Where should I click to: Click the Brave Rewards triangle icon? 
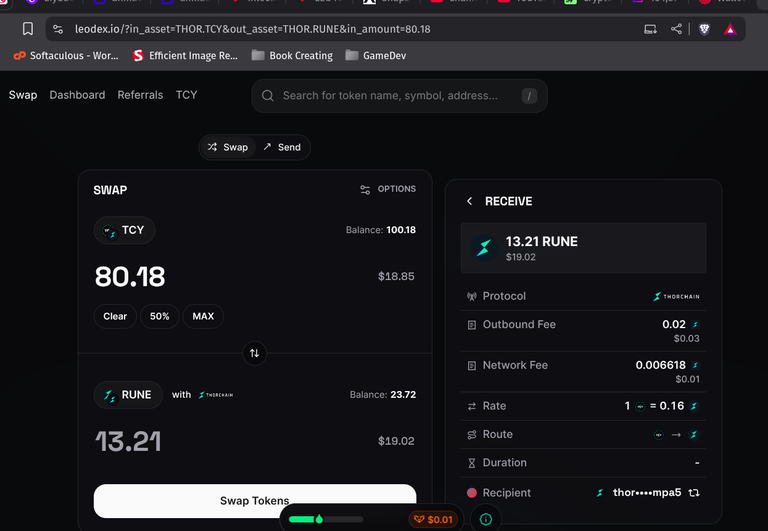point(730,29)
